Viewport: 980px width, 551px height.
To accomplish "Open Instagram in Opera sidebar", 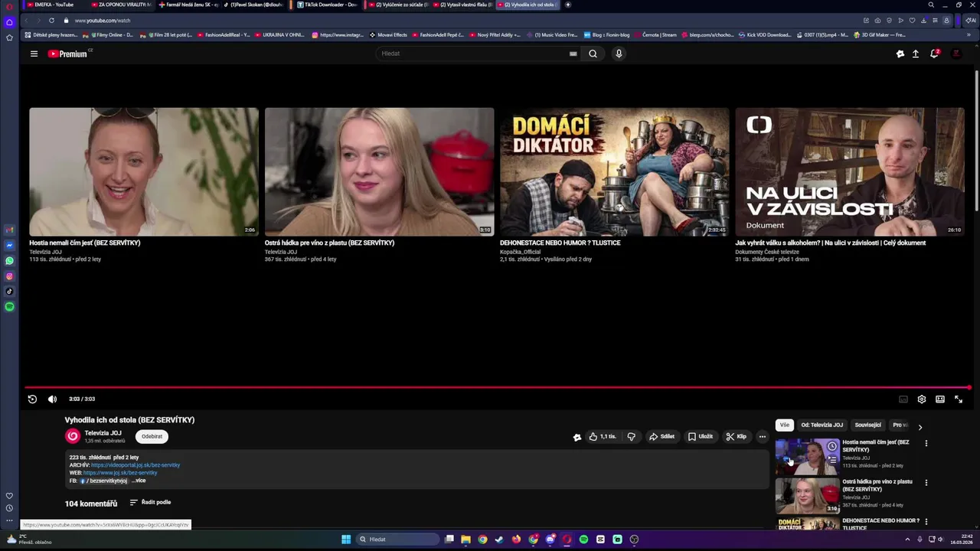I will (x=9, y=276).
